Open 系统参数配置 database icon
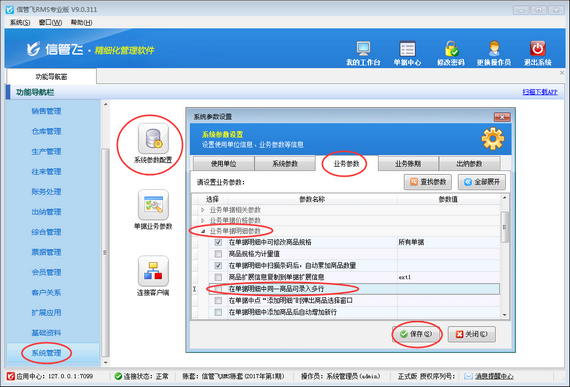The image size is (570, 387). point(153,138)
